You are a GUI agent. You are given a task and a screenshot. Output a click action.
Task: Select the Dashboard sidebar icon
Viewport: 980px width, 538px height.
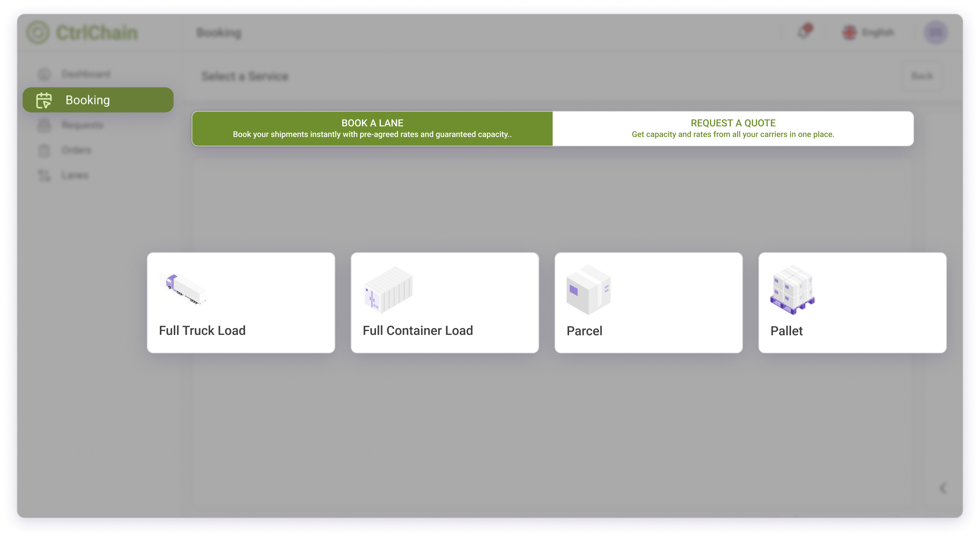click(x=46, y=74)
